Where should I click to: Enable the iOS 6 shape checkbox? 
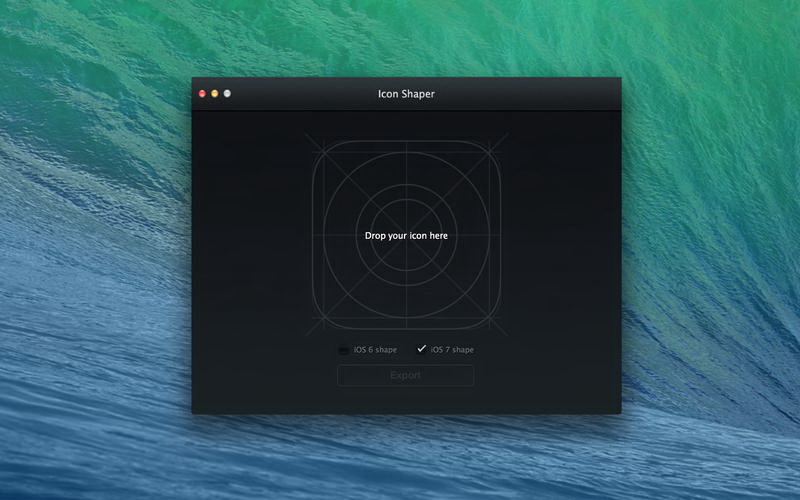pyautogui.click(x=344, y=350)
